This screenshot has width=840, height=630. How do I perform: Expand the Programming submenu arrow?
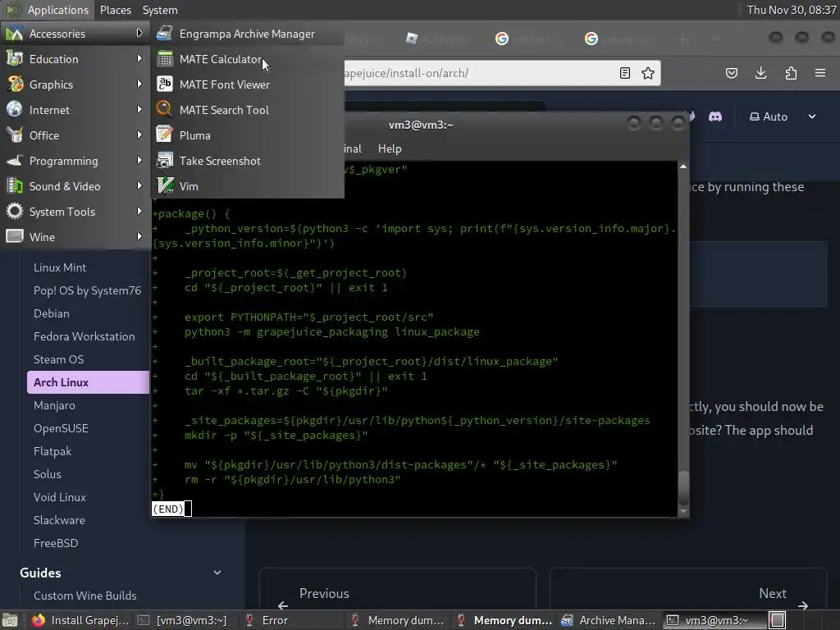(139, 160)
